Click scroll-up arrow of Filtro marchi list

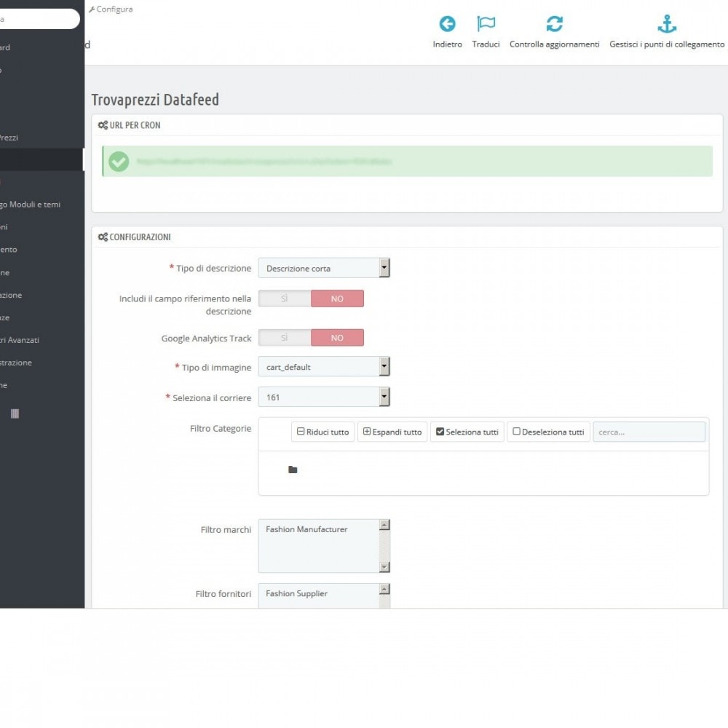pos(384,525)
